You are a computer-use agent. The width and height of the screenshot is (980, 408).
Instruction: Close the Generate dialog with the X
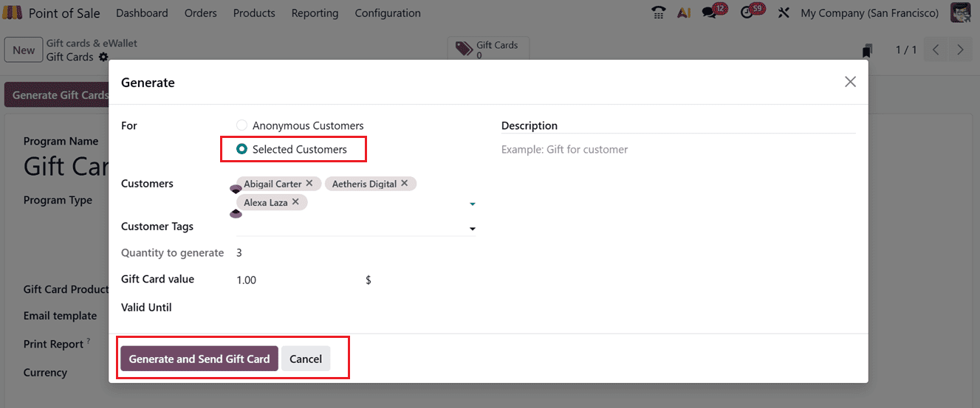(x=850, y=82)
